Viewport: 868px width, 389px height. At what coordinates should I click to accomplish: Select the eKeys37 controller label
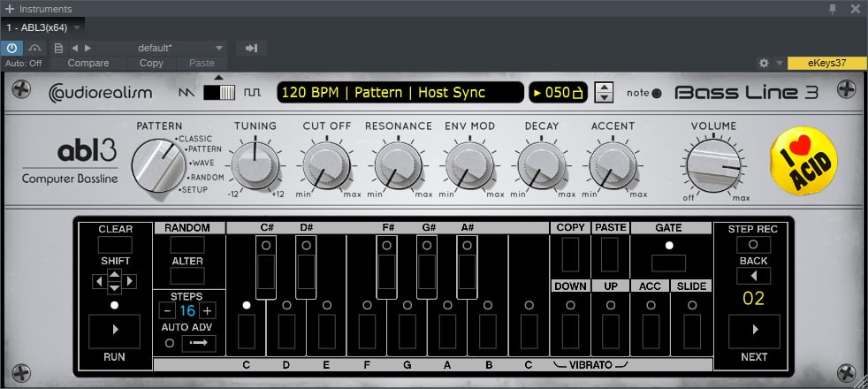click(x=827, y=63)
